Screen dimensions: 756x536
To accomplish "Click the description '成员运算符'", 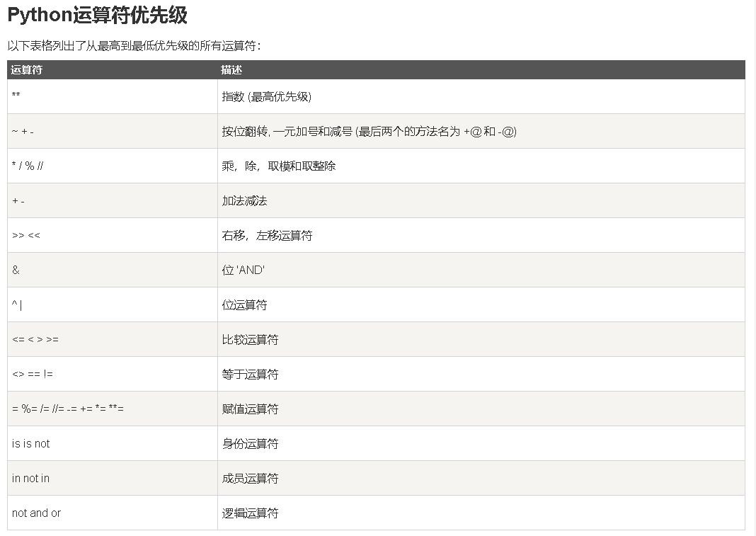I will 251,479.
